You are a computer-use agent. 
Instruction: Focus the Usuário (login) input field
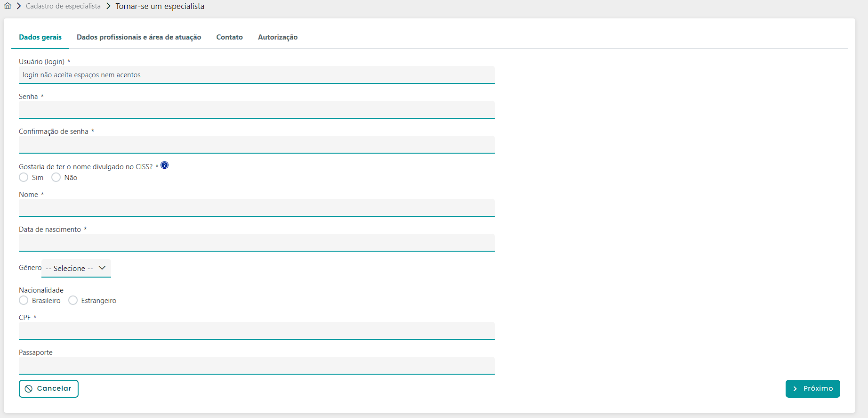[257, 75]
